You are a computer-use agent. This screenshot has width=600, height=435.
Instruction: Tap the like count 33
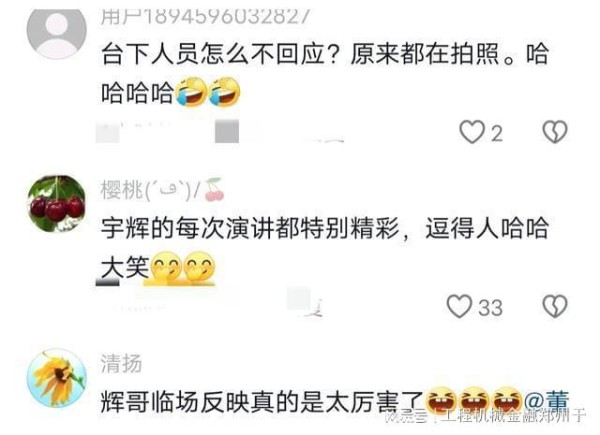[x=491, y=308]
